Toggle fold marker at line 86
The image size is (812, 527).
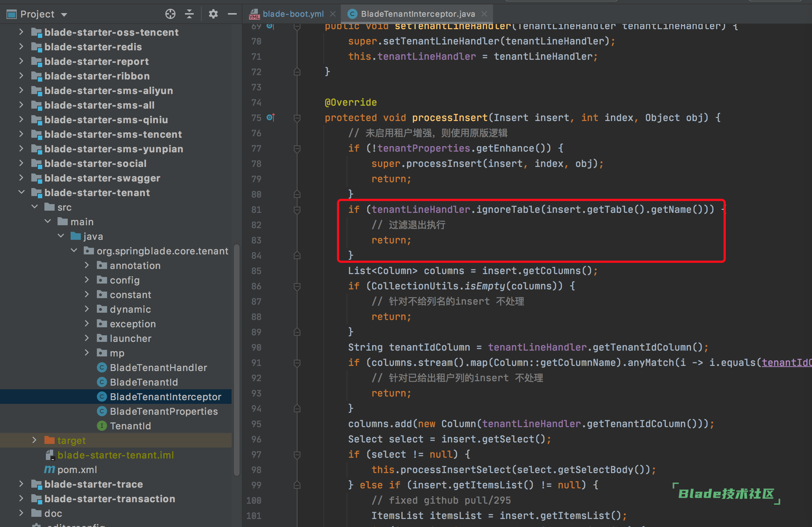pyautogui.click(x=297, y=286)
